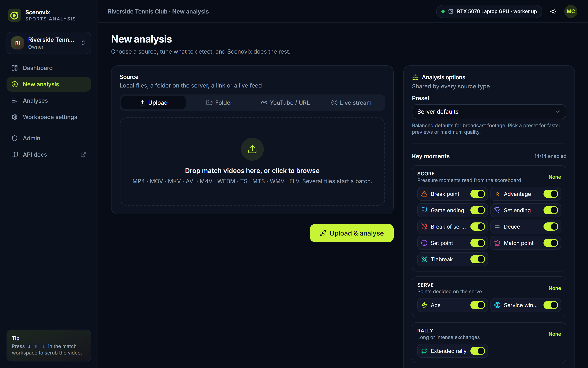This screenshot has width=588, height=368.
Task: Click the Set ending trophy icon
Action: [x=497, y=210]
